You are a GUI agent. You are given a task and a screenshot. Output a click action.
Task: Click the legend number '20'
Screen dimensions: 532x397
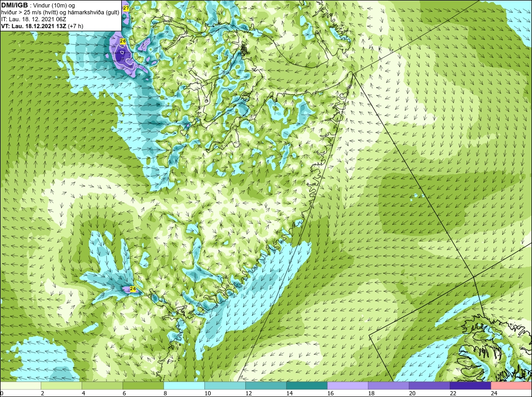(x=412, y=393)
